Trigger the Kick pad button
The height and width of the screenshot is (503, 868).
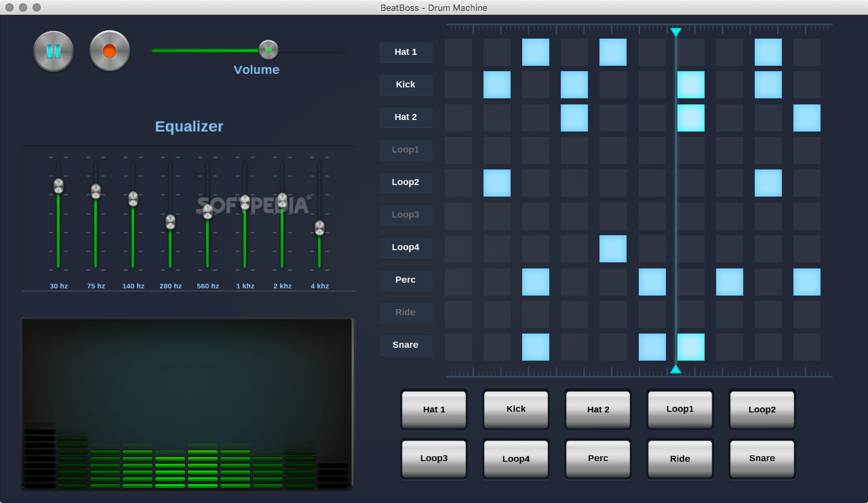pos(515,409)
